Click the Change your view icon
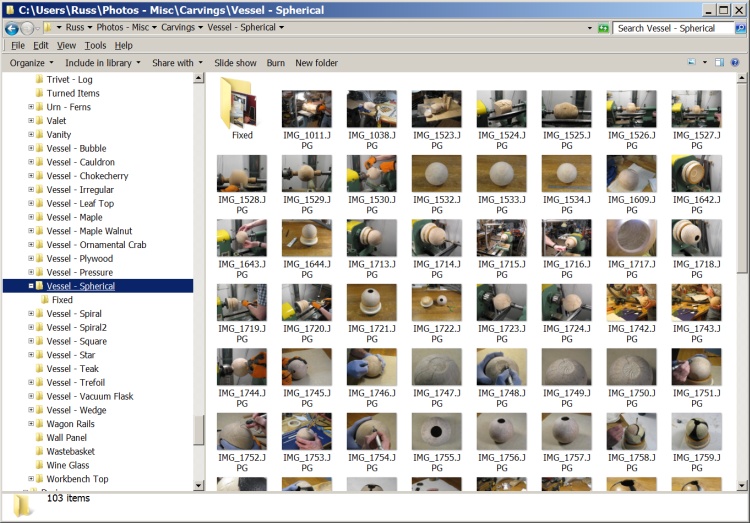This screenshot has width=750, height=523. (x=692, y=63)
